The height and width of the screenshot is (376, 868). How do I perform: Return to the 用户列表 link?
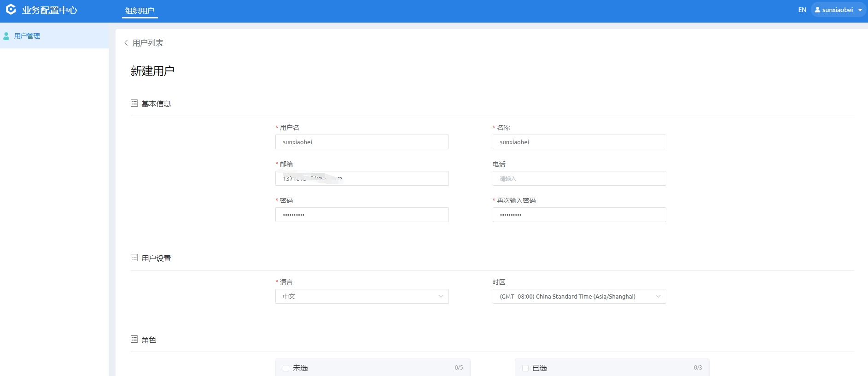pyautogui.click(x=148, y=43)
